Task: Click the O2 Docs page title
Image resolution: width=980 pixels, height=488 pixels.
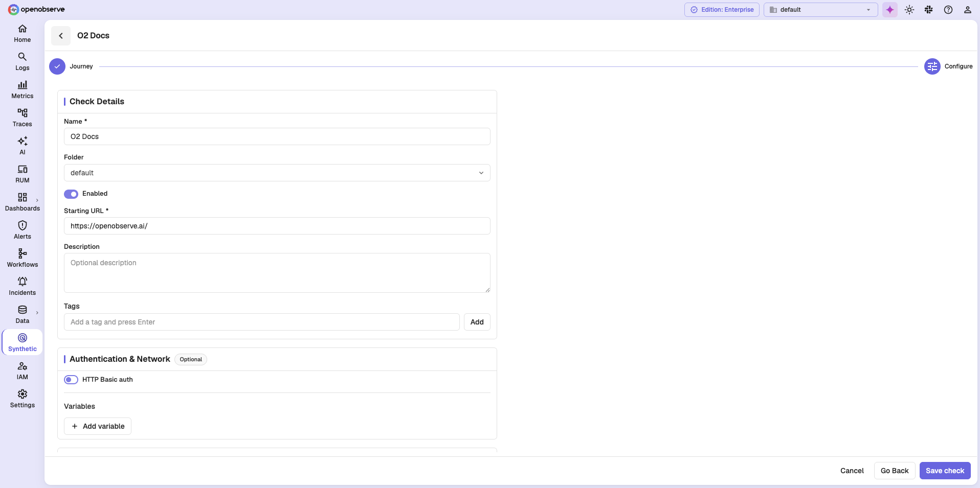Action: (93, 36)
